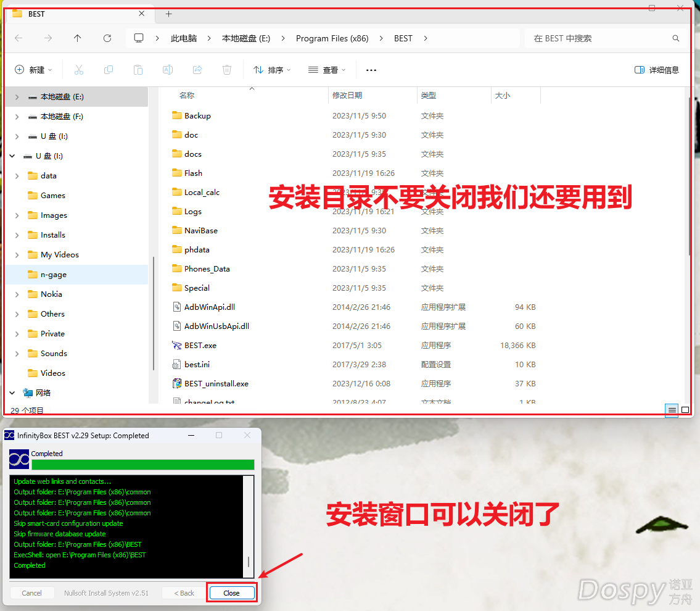Viewport: 700px width, 611px height.
Task: Click the Delete trash icon
Action: 227,70
